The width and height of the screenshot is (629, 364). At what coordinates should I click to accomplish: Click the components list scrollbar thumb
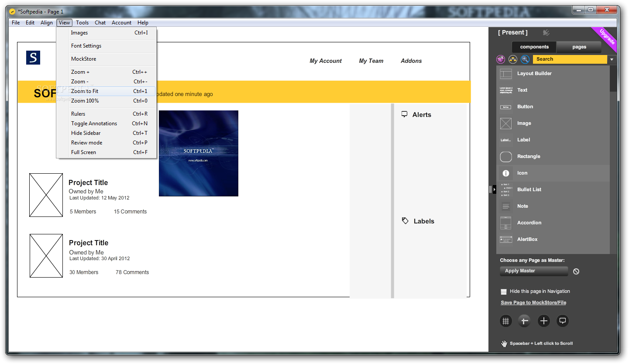tap(613, 79)
